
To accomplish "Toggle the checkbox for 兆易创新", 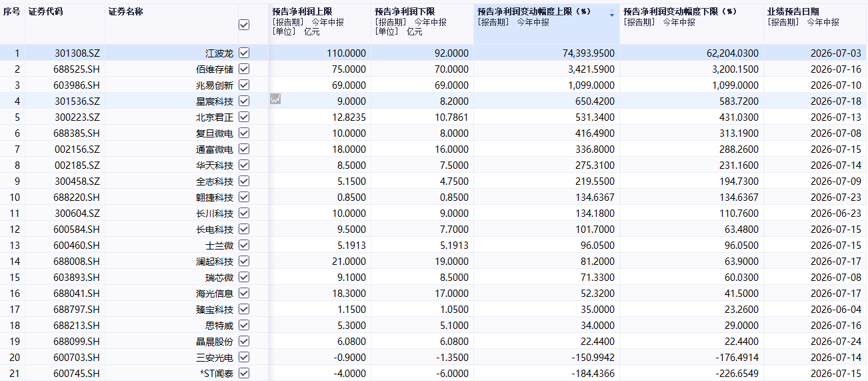I will tap(244, 85).
